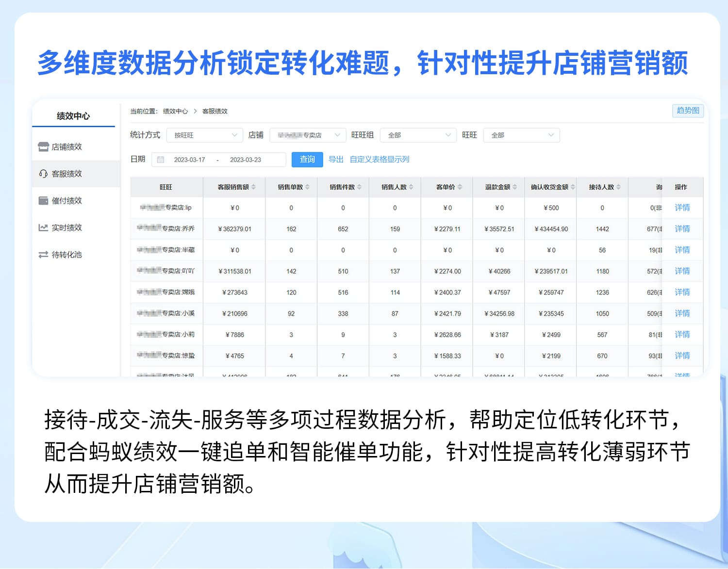Select 客服绩效 in the breadcrumb trail
728x569 pixels.
(x=215, y=111)
